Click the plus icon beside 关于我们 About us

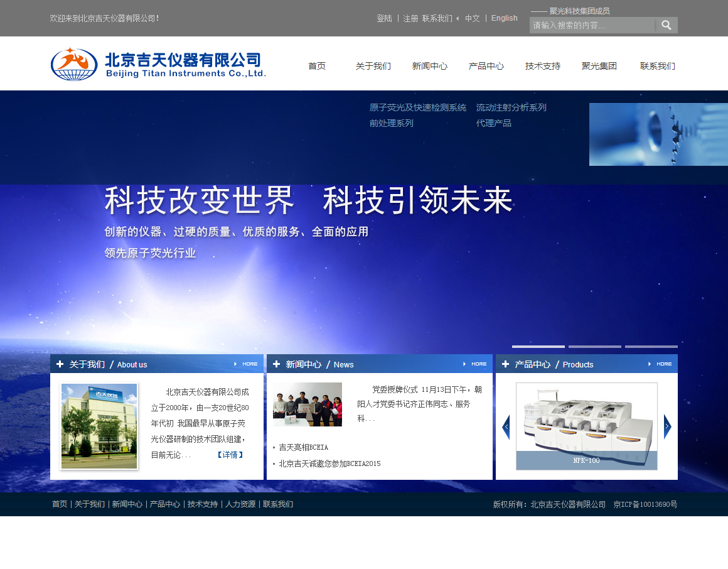(60, 364)
